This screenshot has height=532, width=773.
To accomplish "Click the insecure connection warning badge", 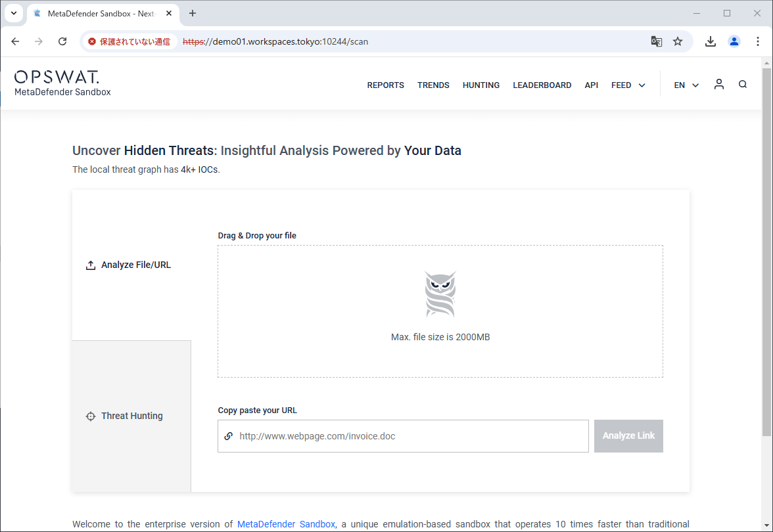I will [x=129, y=41].
